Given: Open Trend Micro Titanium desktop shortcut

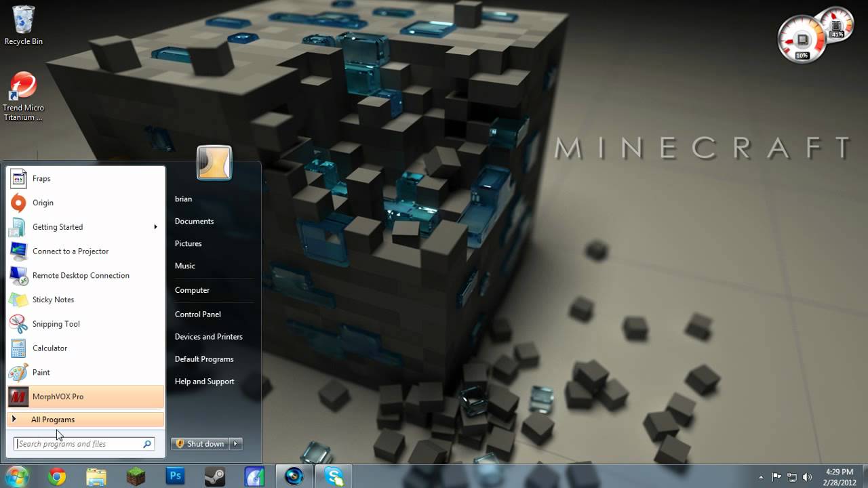Looking at the screenshot, I should [23, 97].
